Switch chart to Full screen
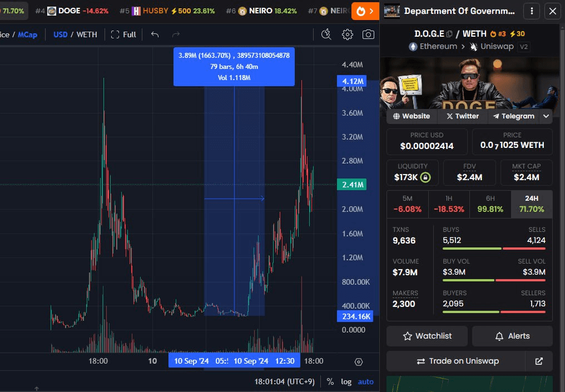 (123, 34)
